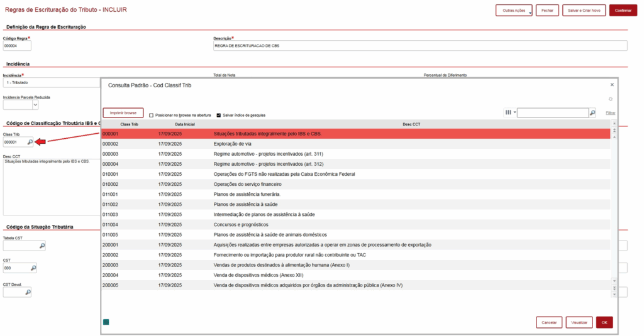Enable Posicionar no browse na abertura

pyautogui.click(x=151, y=116)
